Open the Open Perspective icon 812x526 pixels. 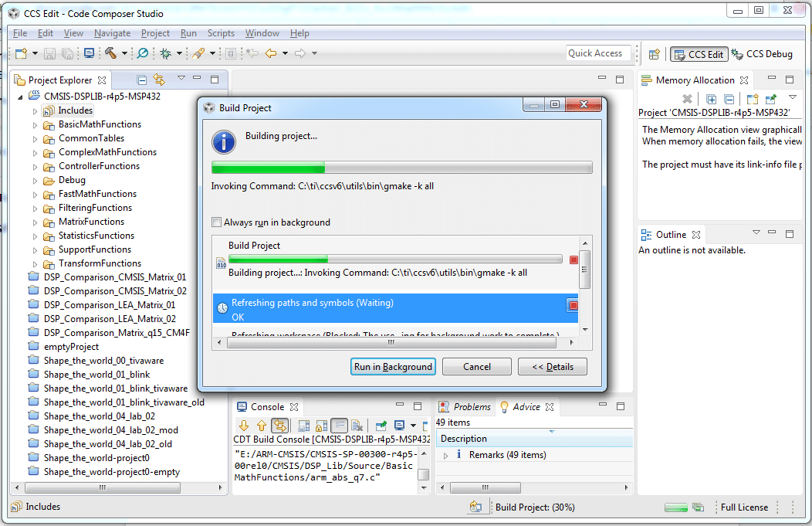point(654,54)
